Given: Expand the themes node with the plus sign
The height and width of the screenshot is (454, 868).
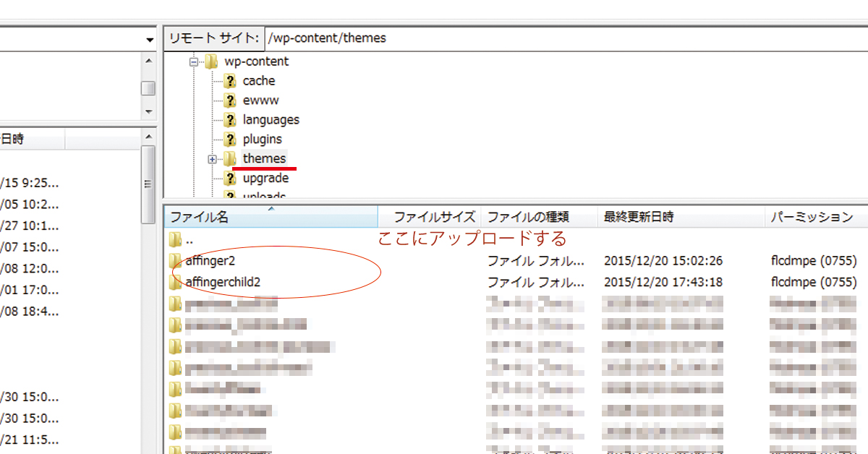Looking at the screenshot, I should tap(213, 158).
